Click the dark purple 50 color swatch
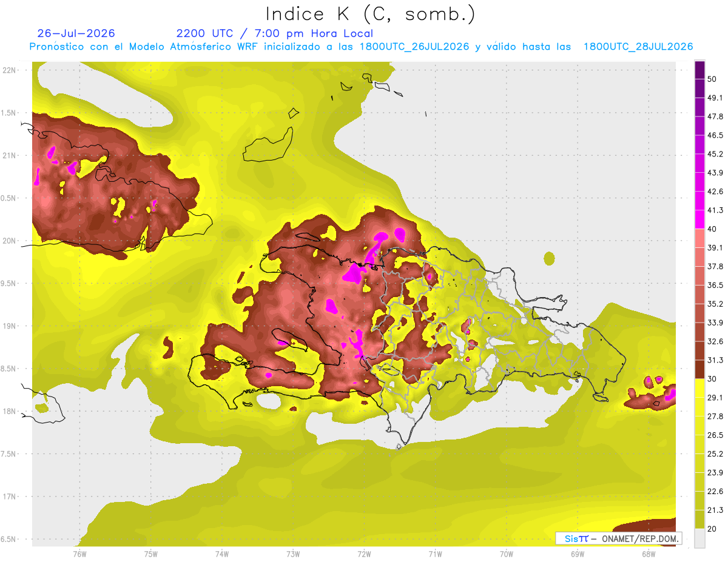728x562 pixels. [x=700, y=71]
